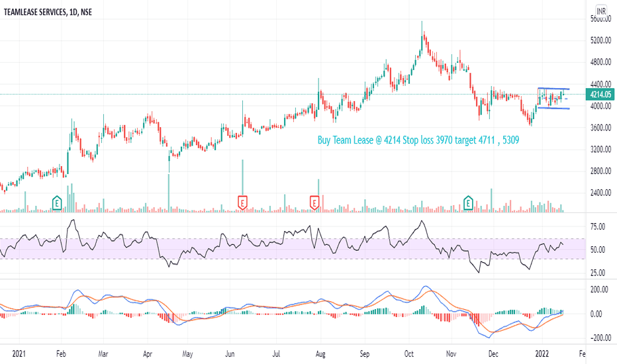The height and width of the screenshot is (364, 617).
Task: Click the green earnings marker before February
Action: pos(57,203)
